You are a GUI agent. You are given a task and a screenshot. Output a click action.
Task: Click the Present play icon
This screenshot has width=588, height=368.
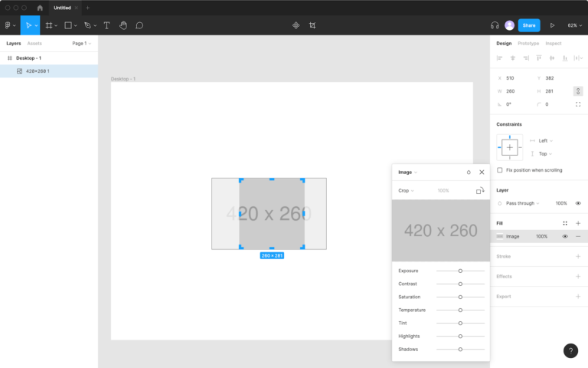[x=552, y=25]
